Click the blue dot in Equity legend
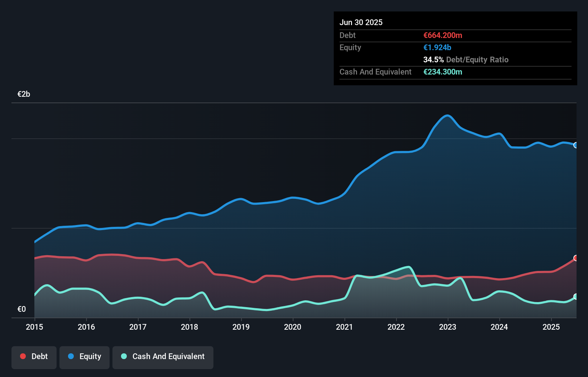 pyautogui.click(x=71, y=356)
